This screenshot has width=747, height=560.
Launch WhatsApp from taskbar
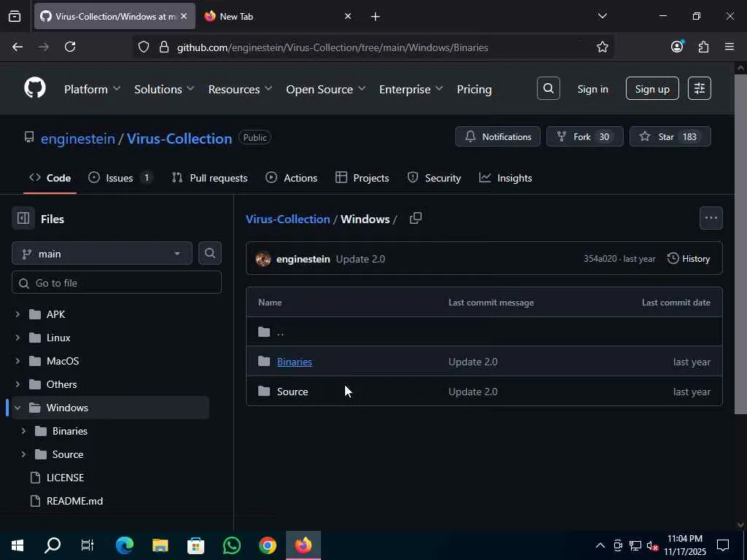[232, 545]
